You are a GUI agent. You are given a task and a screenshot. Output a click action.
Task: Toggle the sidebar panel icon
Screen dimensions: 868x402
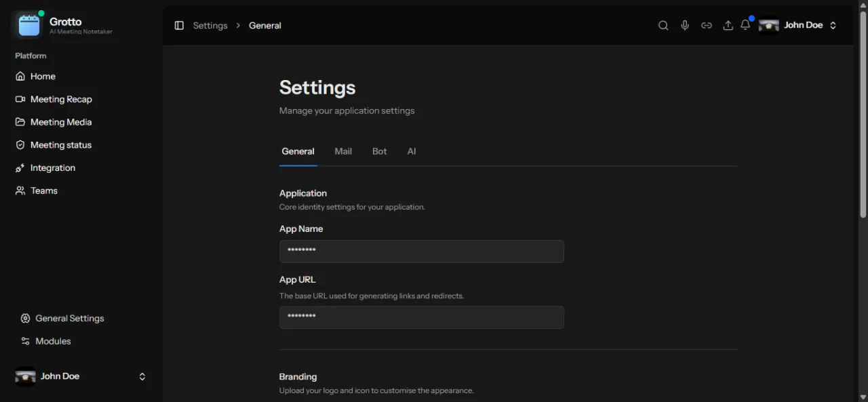pyautogui.click(x=179, y=25)
